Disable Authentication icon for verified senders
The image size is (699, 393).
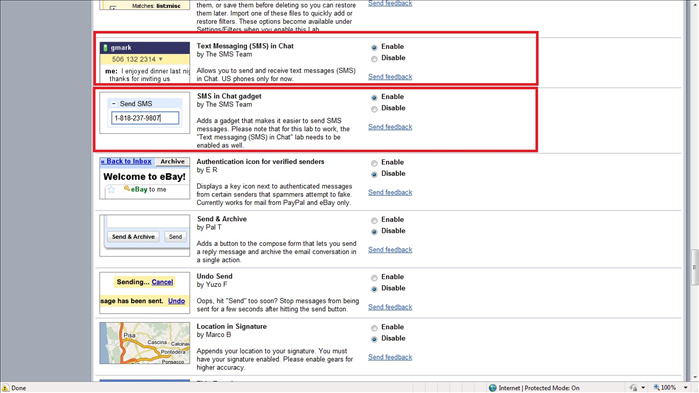tap(374, 175)
